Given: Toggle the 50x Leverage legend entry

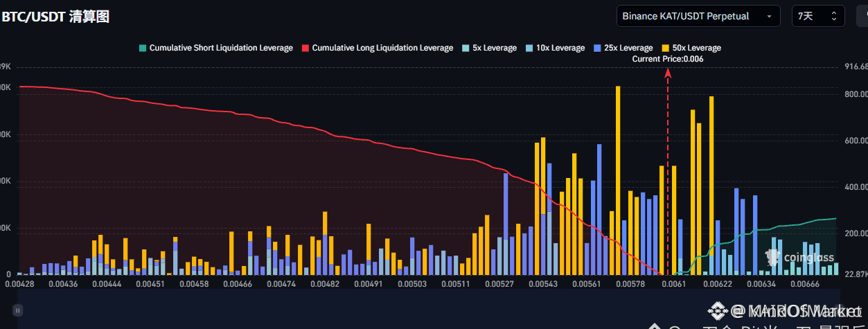Looking at the screenshot, I should (691, 48).
